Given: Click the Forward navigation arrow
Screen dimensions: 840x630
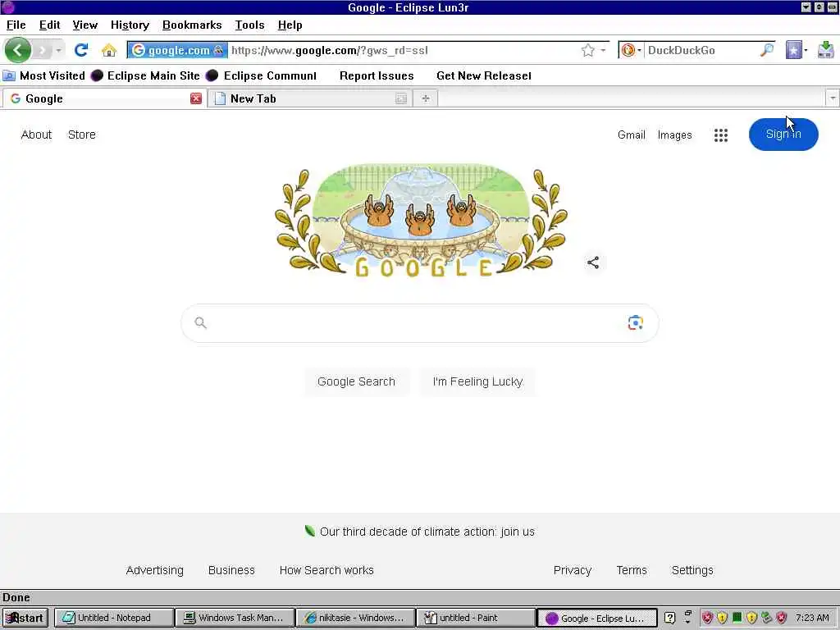Looking at the screenshot, I should (x=42, y=50).
